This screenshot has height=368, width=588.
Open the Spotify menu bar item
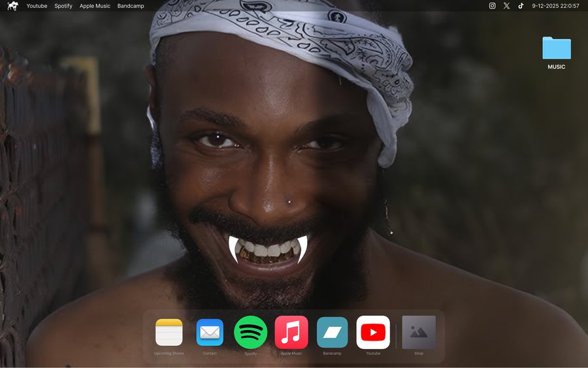[63, 6]
